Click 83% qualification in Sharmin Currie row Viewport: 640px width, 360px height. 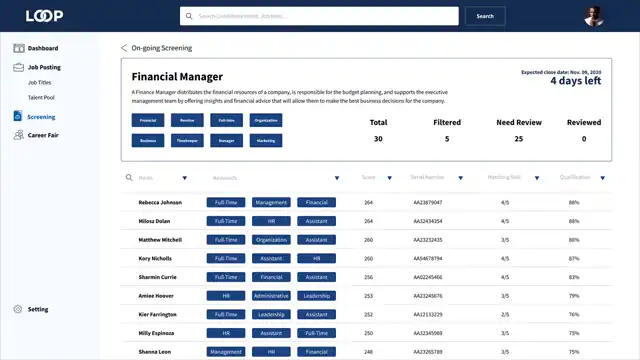[574, 277]
